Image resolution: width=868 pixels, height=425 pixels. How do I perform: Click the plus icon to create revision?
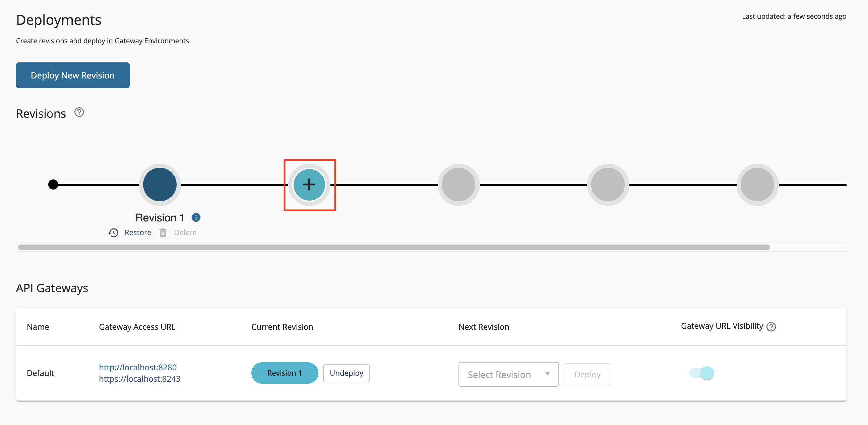[x=309, y=185]
